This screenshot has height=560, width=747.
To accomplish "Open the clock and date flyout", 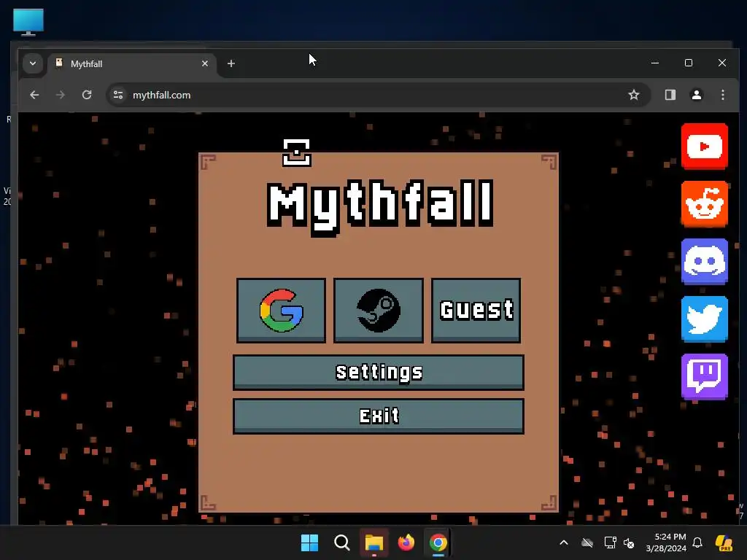I will [x=666, y=542].
